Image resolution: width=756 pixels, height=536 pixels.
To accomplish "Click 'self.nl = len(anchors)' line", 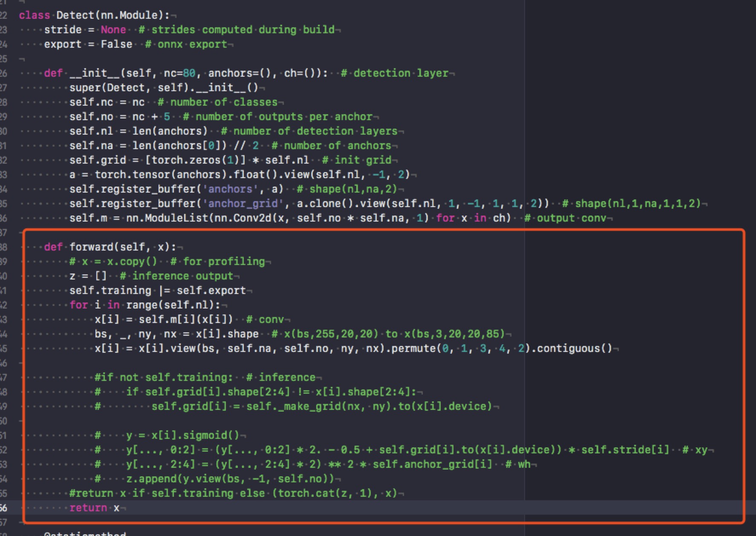I will click(x=234, y=131).
